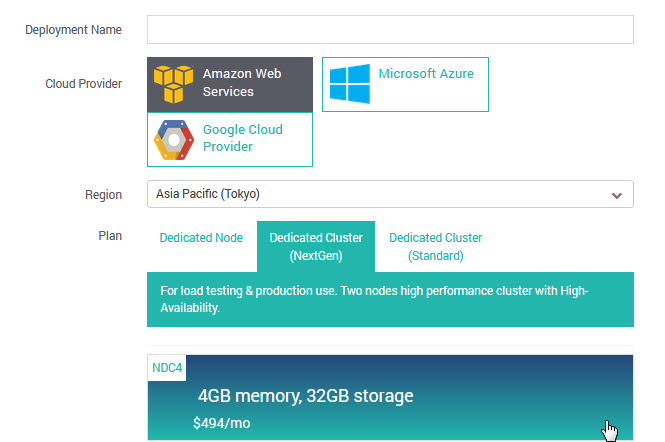The width and height of the screenshot is (665, 442).
Task: Click the Google Cloud hexagon logo
Action: 174,140
